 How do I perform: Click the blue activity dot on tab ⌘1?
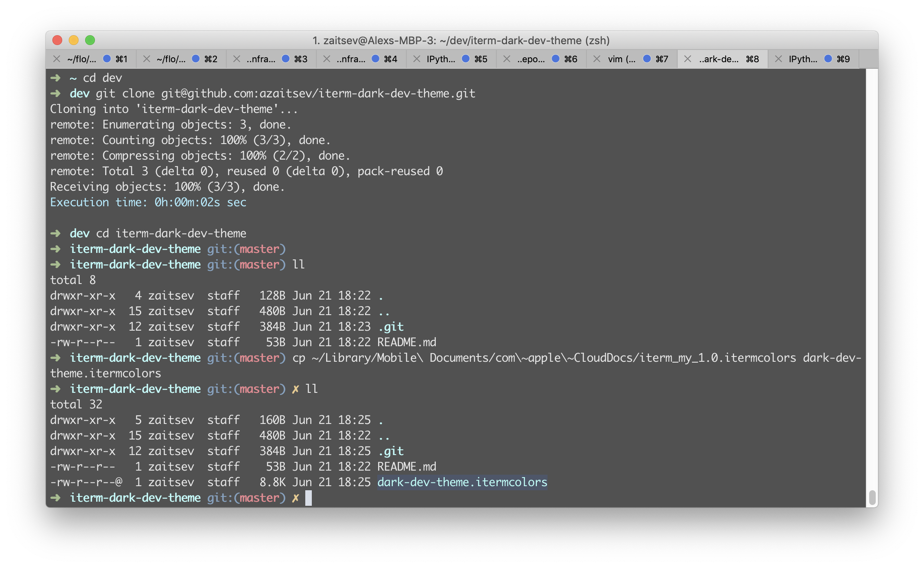[x=107, y=59]
